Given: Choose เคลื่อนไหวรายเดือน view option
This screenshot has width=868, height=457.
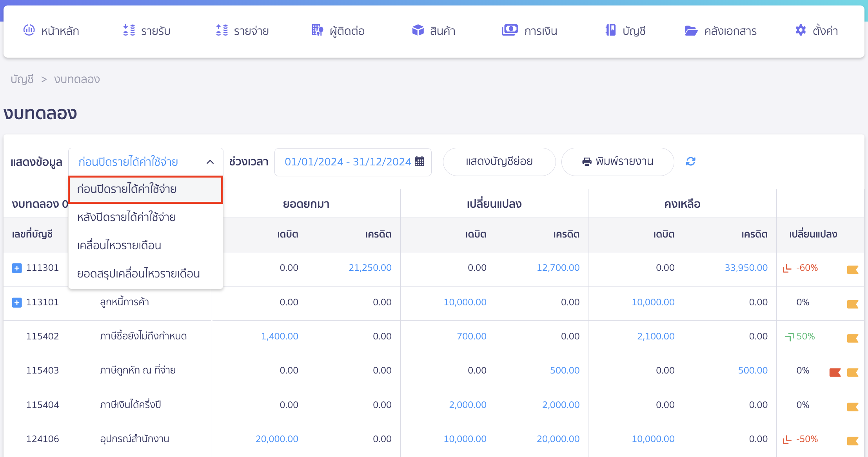Looking at the screenshot, I should (x=119, y=245).
